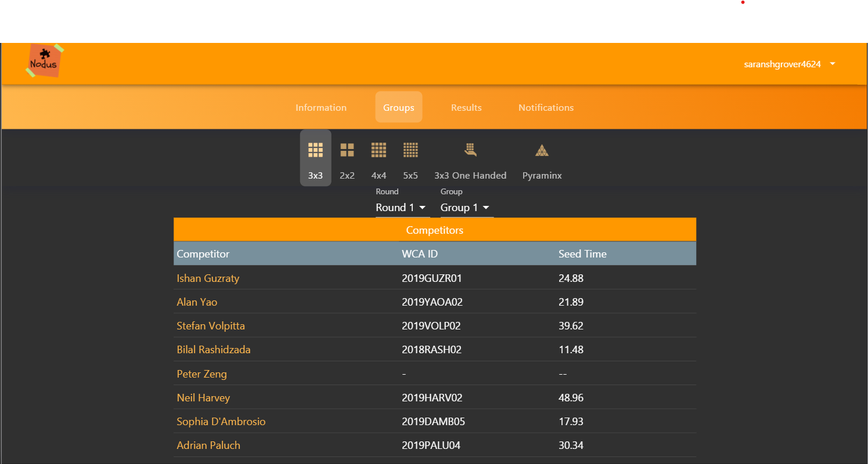Viewport: 868px width, 464px height.
Task: Open competitor Stefan Volpitta
Action: click(x=211, y=326)
